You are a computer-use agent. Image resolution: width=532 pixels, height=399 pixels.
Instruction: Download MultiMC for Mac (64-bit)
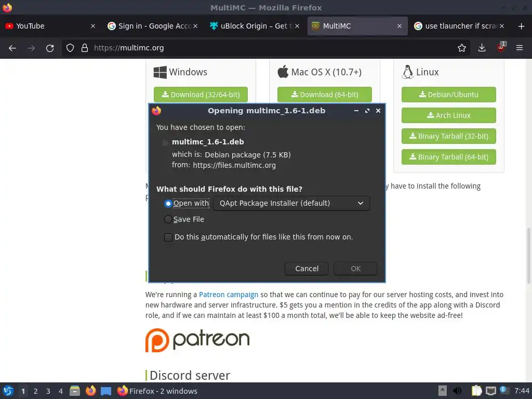(324, 95)
